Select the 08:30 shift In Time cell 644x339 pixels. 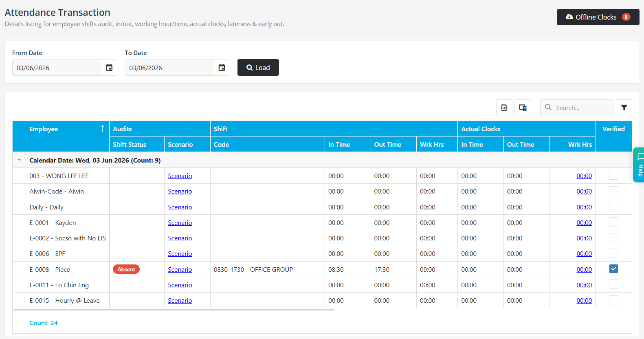click(348, 269)
